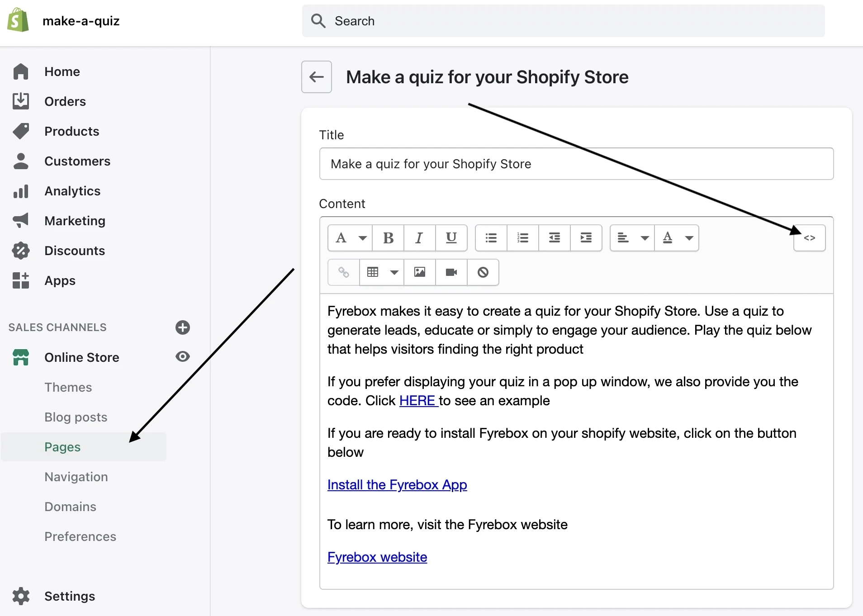Screen dimensions: 863x616
Task: Click the Shopify bag logo
Action: (18, 20)
